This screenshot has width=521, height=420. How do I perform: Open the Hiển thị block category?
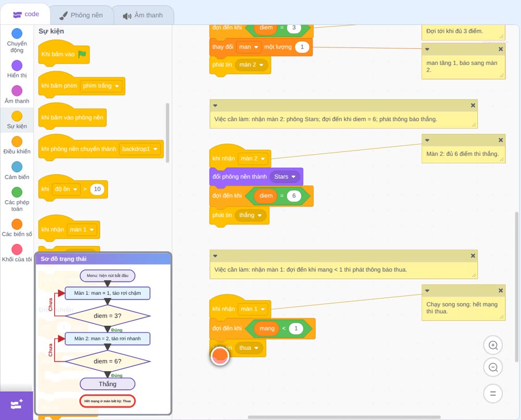click(17, 69)
